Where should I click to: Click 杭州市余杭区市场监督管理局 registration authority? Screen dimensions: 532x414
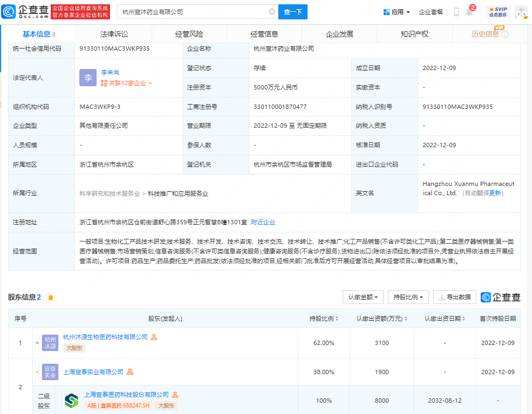[x=292, y=164]
